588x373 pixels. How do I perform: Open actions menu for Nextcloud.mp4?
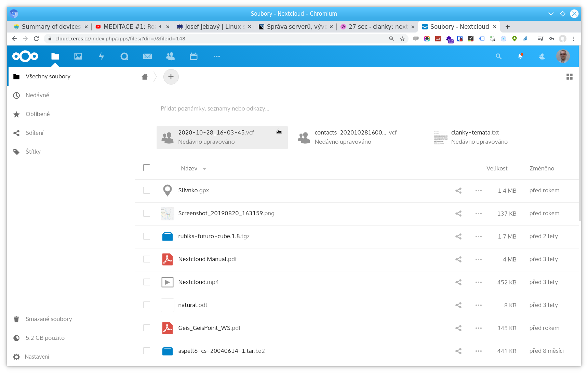(479, 282)
